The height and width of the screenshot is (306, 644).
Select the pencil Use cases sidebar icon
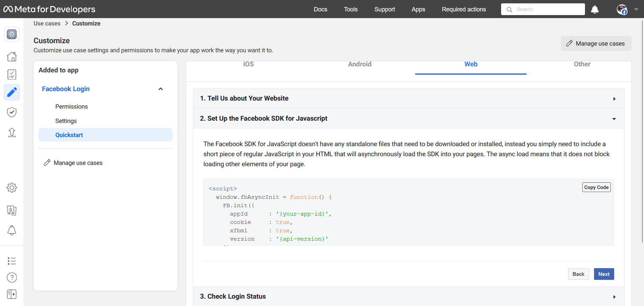tap(12, 92)
